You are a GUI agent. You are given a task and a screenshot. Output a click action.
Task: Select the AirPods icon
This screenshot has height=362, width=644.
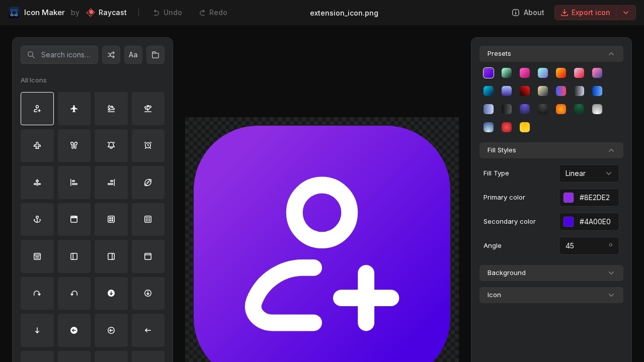[74, 145]
